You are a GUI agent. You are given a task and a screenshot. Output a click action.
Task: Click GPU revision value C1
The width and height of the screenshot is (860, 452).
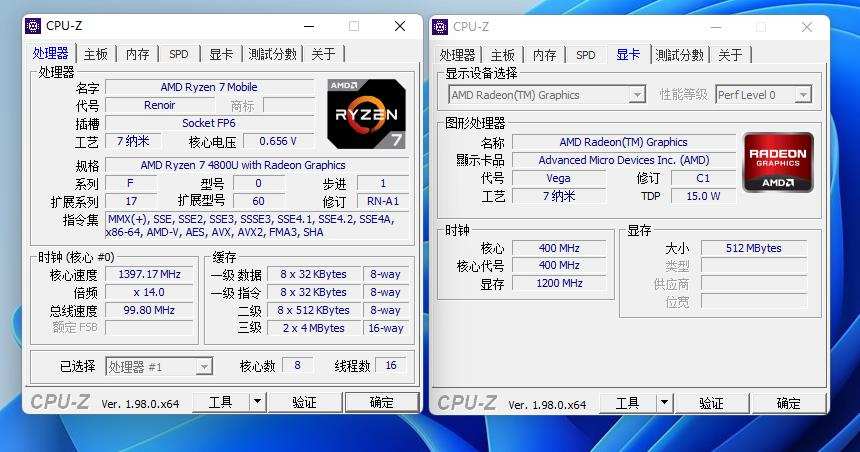coord(703,178)
